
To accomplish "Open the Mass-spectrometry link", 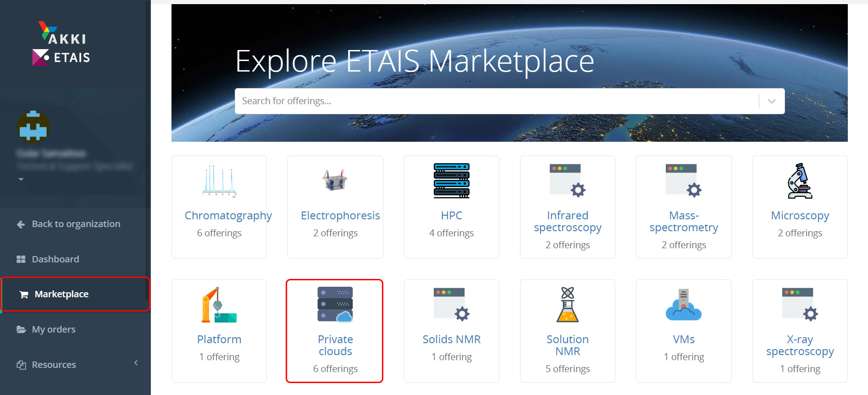I will [x=684, y=222].
